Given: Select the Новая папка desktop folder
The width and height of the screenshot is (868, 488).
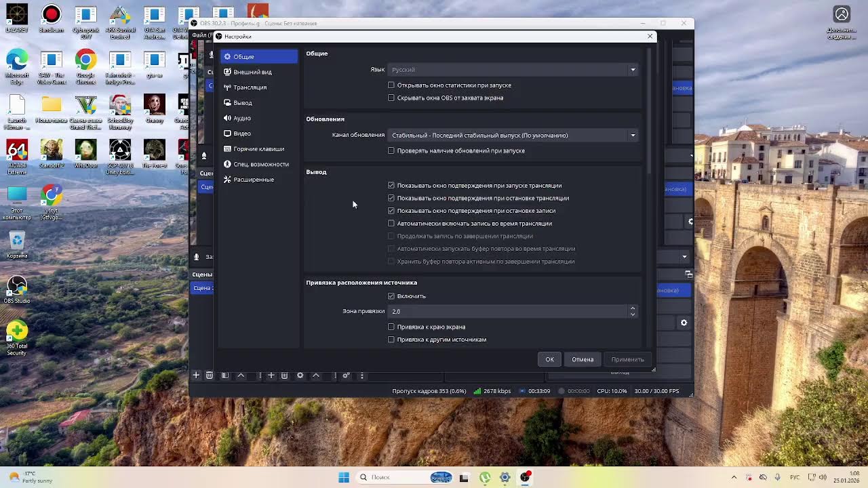Looking at the screenshot, I should coord(51,108).
